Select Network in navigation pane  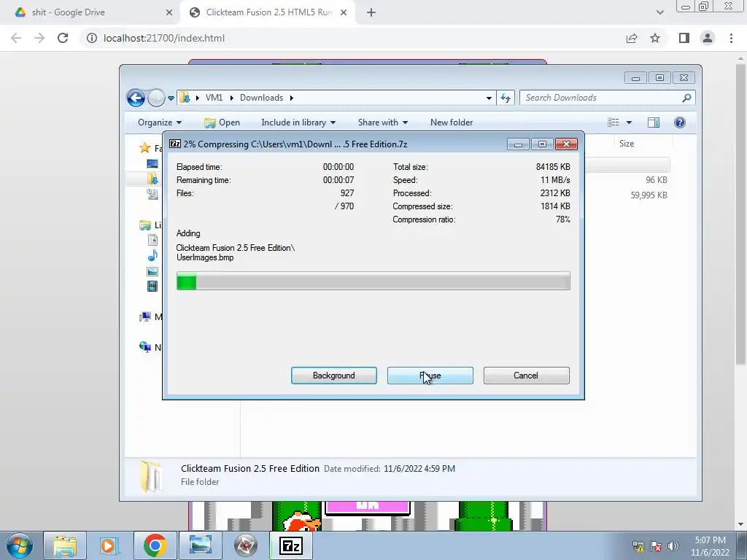coord(145,347)
